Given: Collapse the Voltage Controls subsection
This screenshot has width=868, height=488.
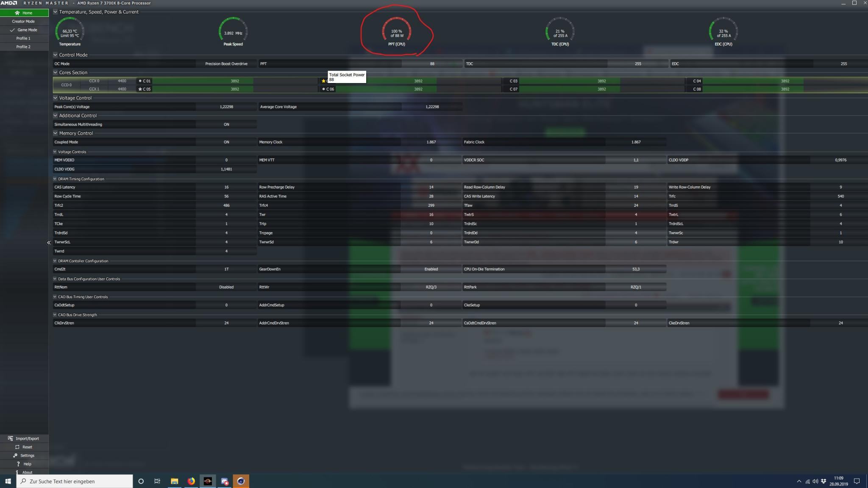Looking at the screenshot, I should tap(55, 152).
